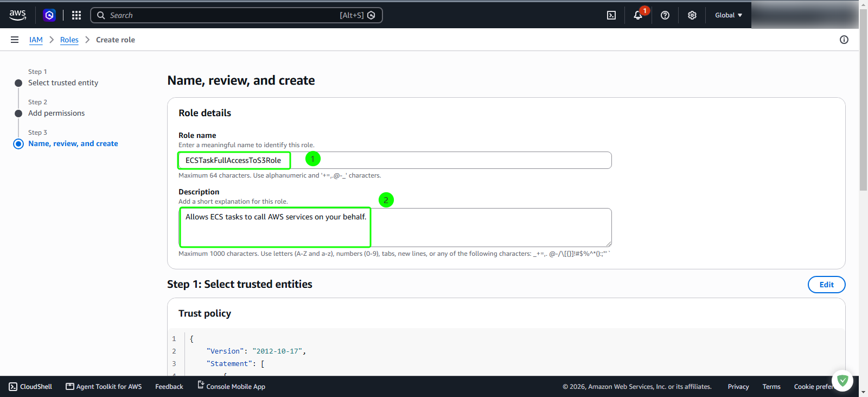The height and width of the screenshot is (397, 868).
Task: Click the Description text area
Action: coord(395,228)
